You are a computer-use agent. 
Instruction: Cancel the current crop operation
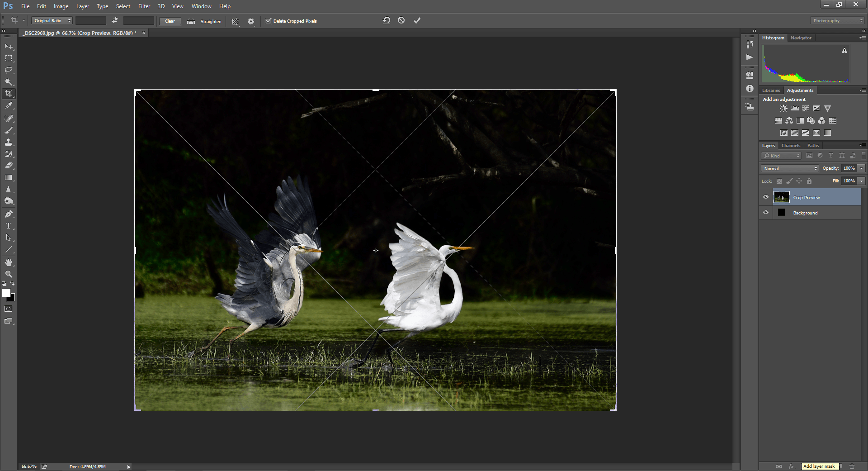tap(401, 20)
